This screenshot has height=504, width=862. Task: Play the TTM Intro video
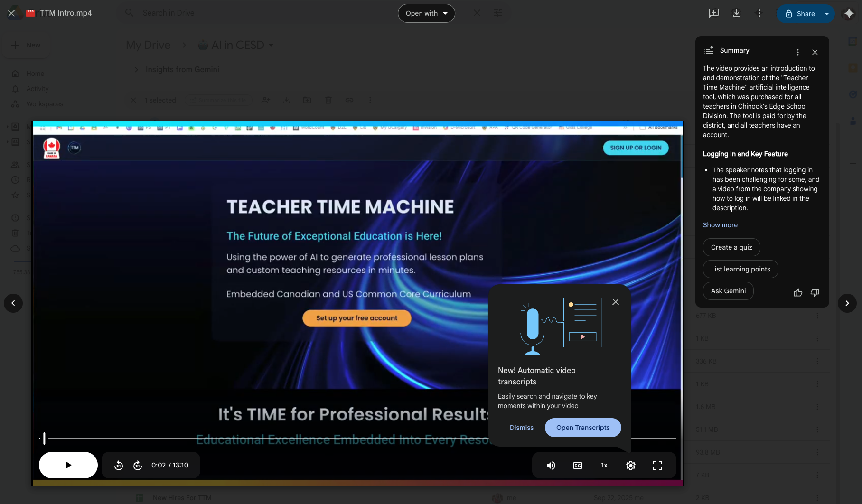(68, 465)
